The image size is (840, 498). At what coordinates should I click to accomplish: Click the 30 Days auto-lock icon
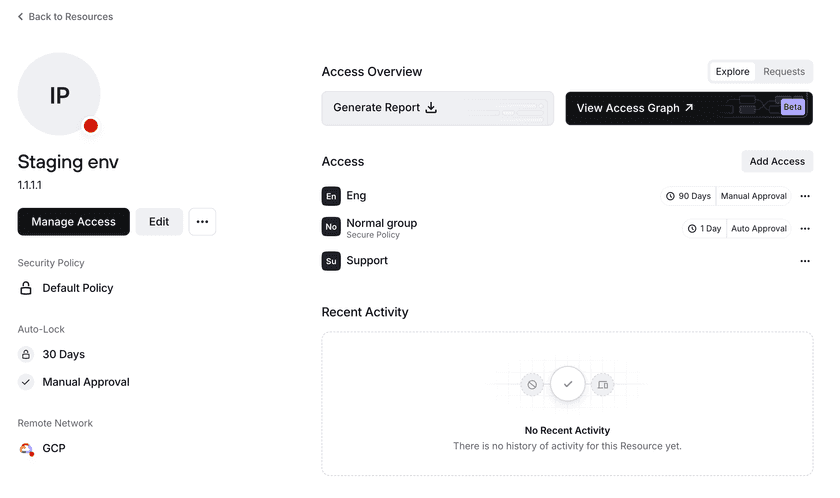(27, 355)
